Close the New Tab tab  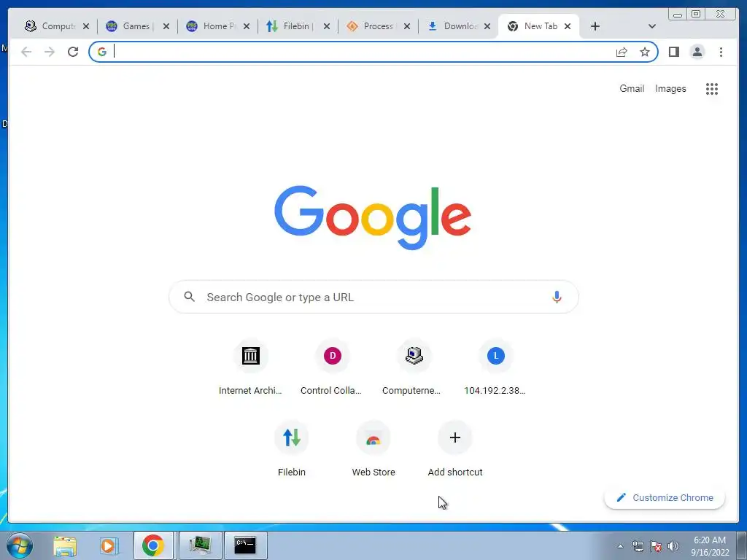pos(568,27)
